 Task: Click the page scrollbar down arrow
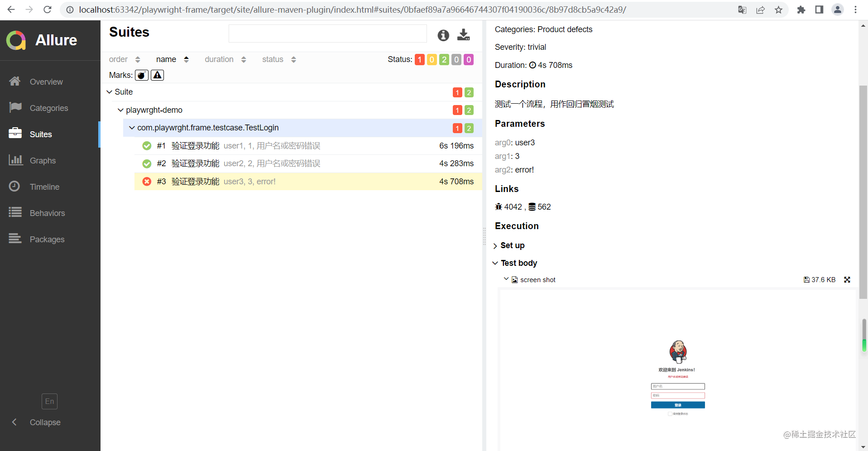863,446
